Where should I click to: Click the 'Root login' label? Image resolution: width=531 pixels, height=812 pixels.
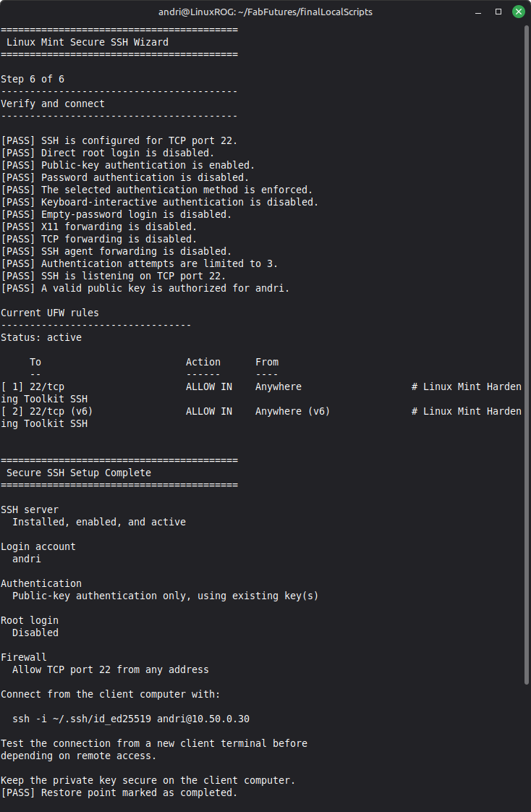[x=30, y=620]
